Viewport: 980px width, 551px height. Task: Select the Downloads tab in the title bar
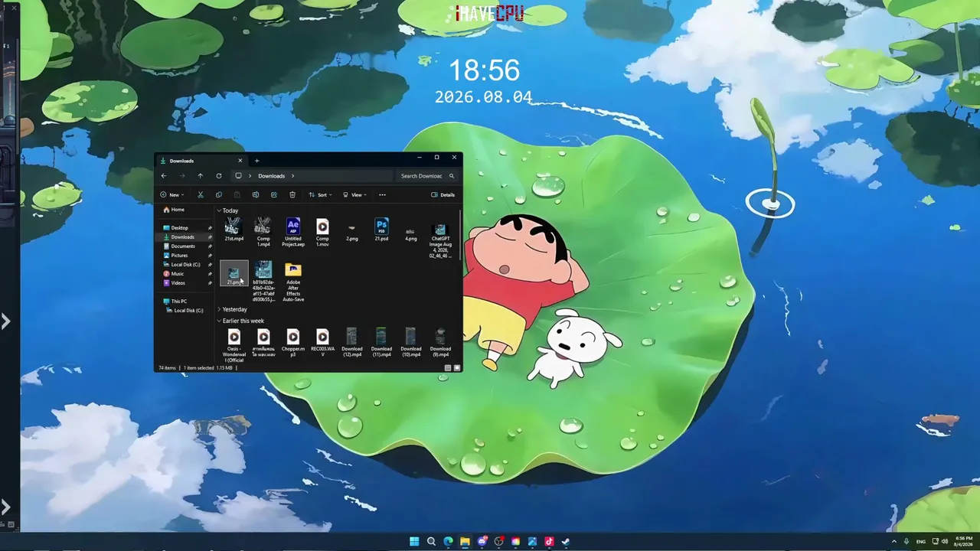201,161
